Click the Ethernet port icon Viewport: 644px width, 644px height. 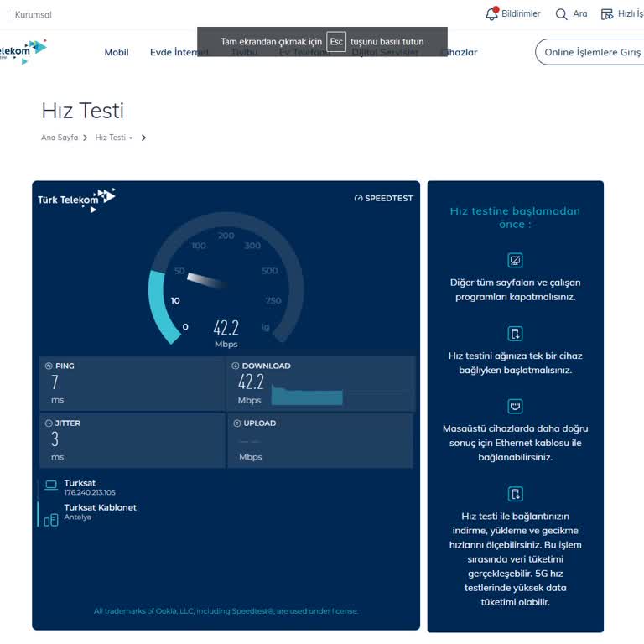click(515, 406)
